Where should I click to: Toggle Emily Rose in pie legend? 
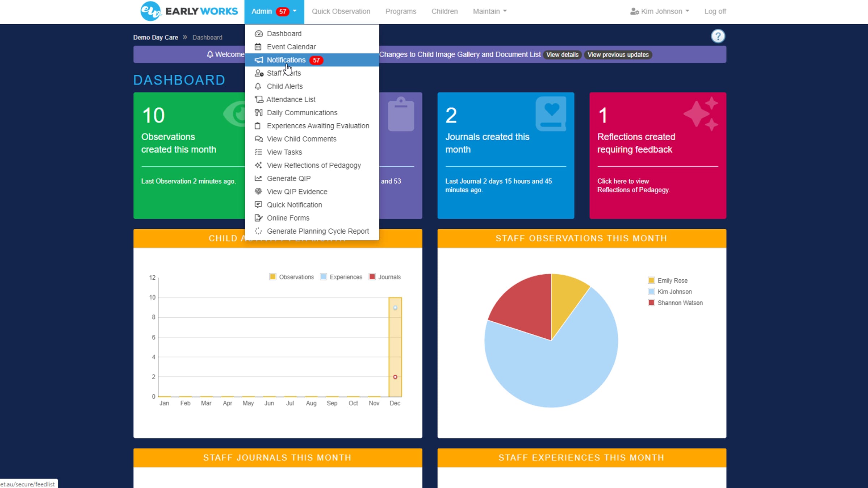(668, 281)
